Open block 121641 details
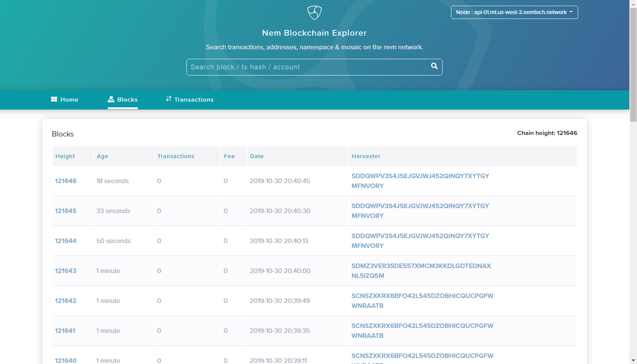 coord(65,331)
